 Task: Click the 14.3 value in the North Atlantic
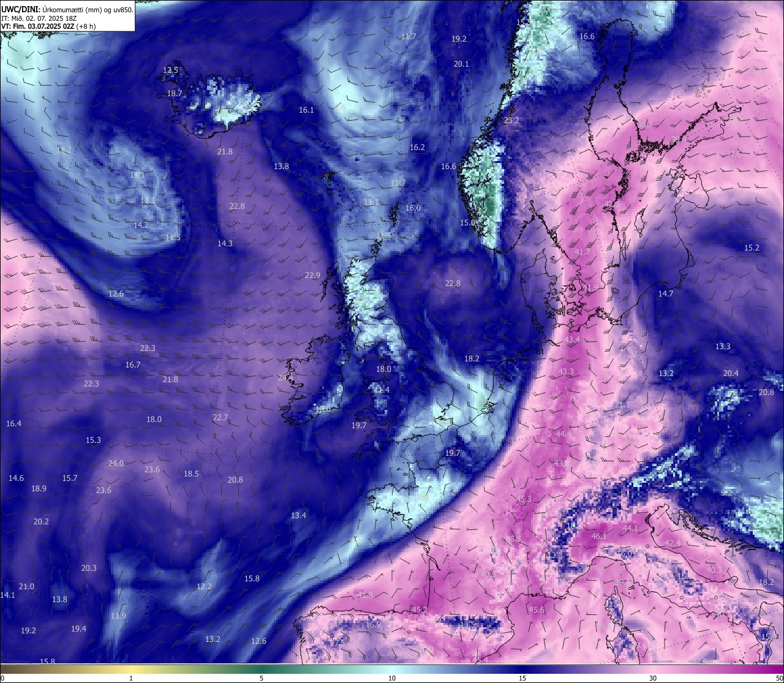(225, 244)
